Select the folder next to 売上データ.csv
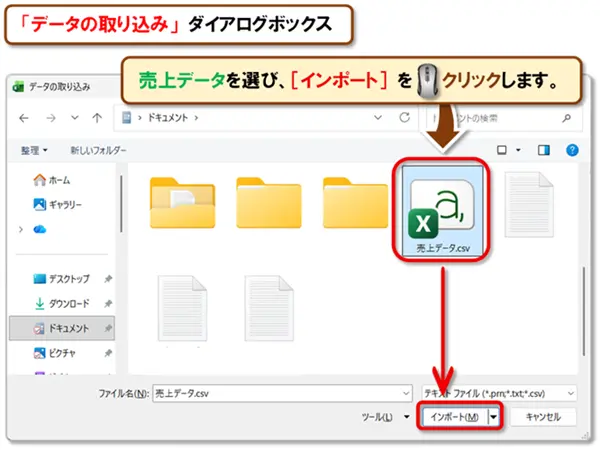The height and width of the screenshot is (450, 600). tap(355, 203)
